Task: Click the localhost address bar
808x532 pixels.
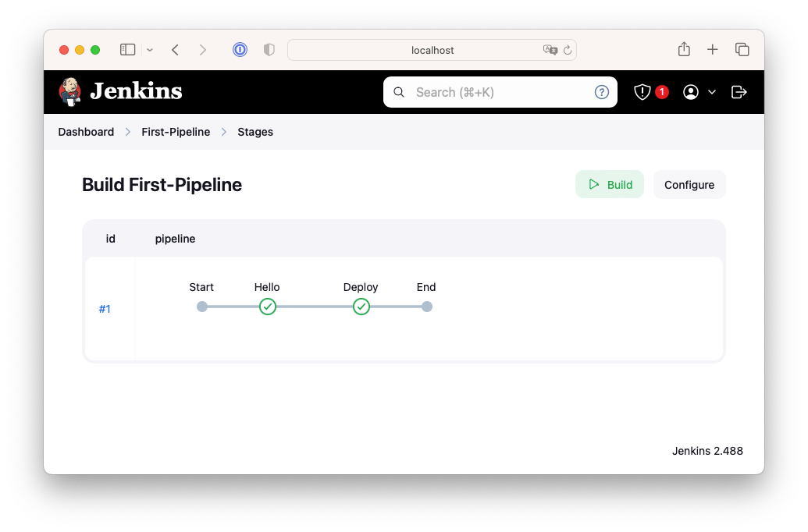Action: coord(432,50)
